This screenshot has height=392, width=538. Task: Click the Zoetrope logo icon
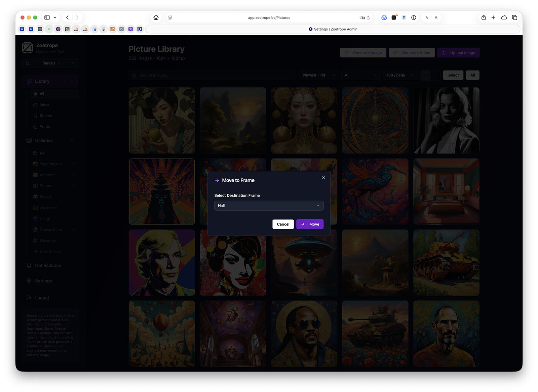pos(27,47)
